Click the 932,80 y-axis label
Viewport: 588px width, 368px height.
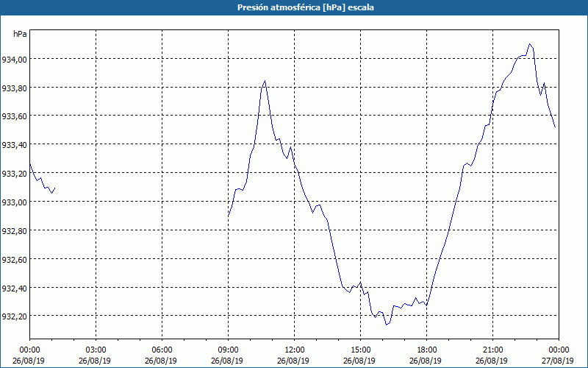click(x=14, y=230)
